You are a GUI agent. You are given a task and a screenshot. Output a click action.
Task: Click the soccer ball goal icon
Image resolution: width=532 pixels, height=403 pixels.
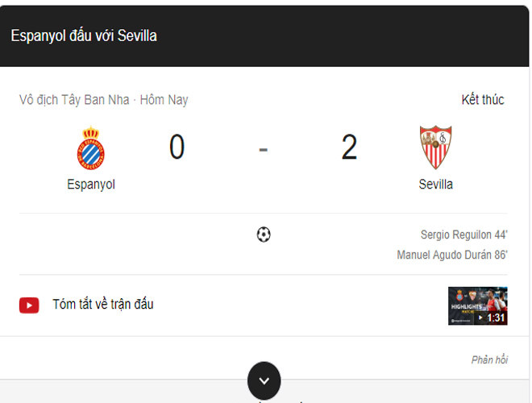[x=264, y=235]
